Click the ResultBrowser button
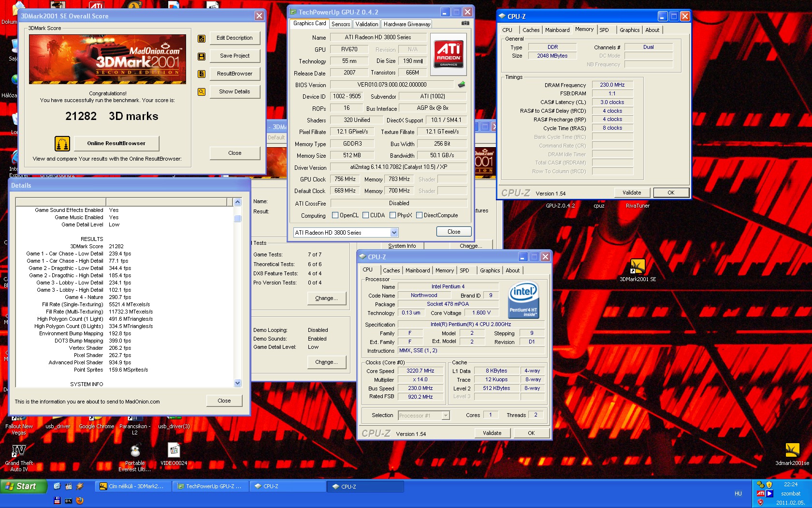Viewport: 812px width, 508px height. tap(234, 74)
